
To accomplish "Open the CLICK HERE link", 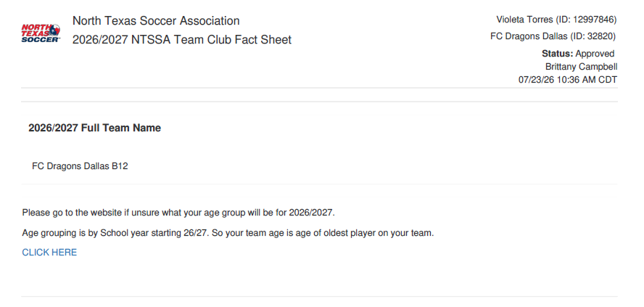I will (49, 253).
